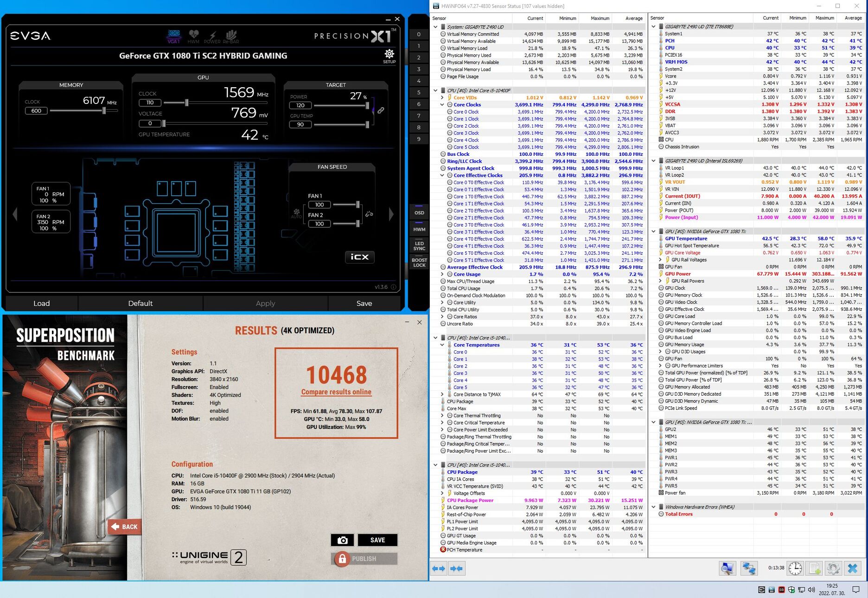Click the GPU temp target field showing 90
Image resolution: width=868 pixels, height=598 pixels.
pos(300,124)
